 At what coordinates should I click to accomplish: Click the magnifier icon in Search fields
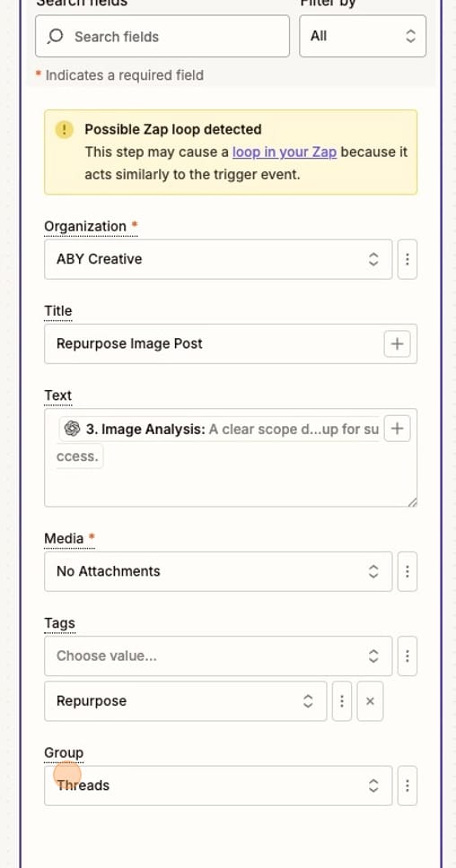tap(55, 37)
